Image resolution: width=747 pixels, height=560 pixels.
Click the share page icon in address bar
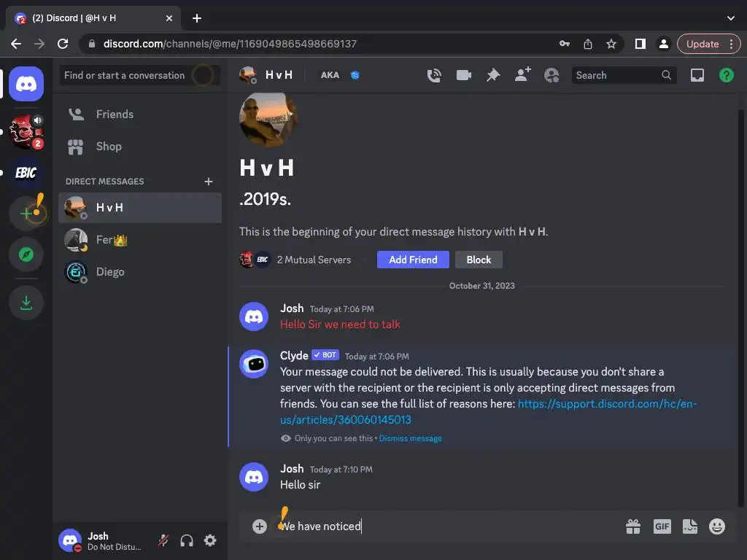click(x=588, y=44)
